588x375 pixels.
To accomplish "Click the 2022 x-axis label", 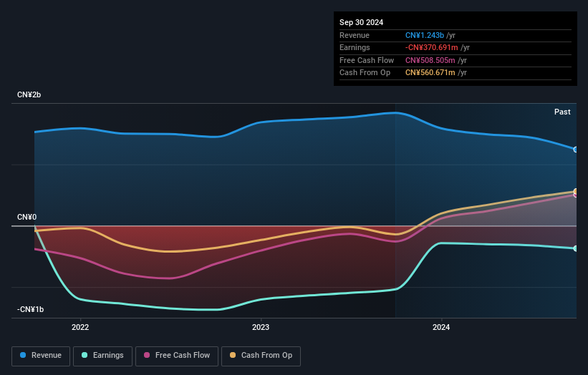I will coord(80,327).
